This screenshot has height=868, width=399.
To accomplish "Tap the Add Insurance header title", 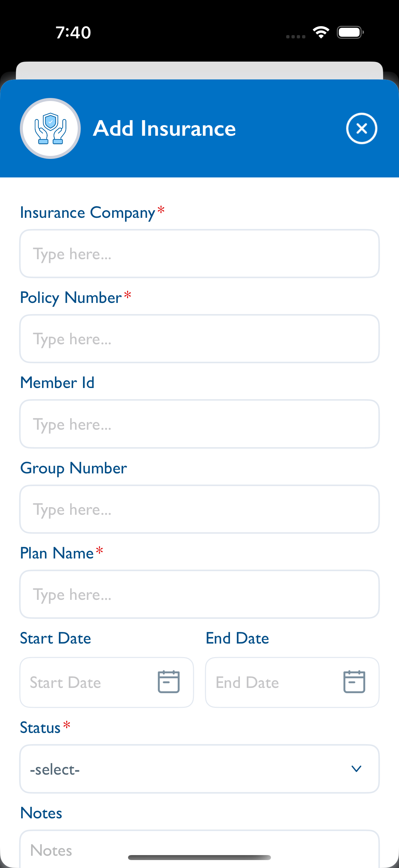I will pyautogui.click(x=164, y=128).
